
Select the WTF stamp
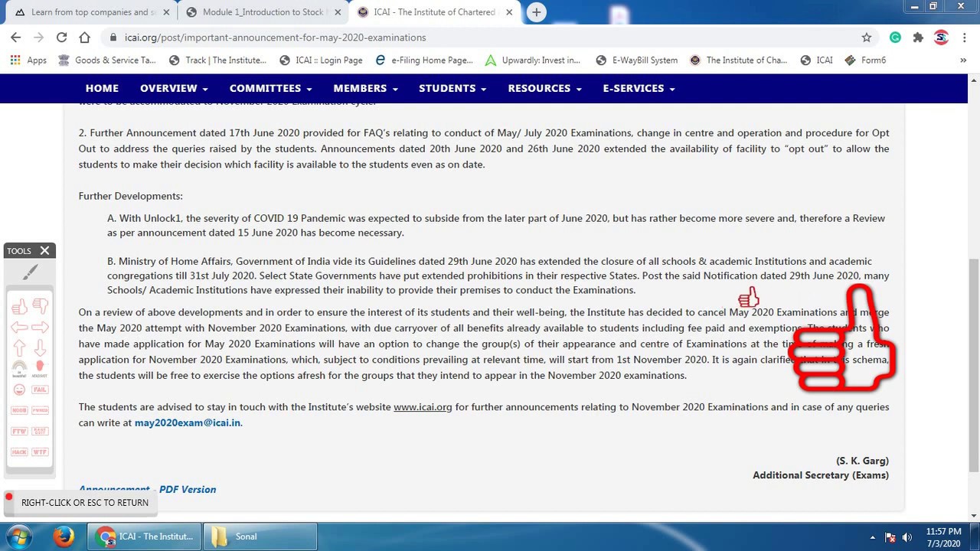coord(41,452)
